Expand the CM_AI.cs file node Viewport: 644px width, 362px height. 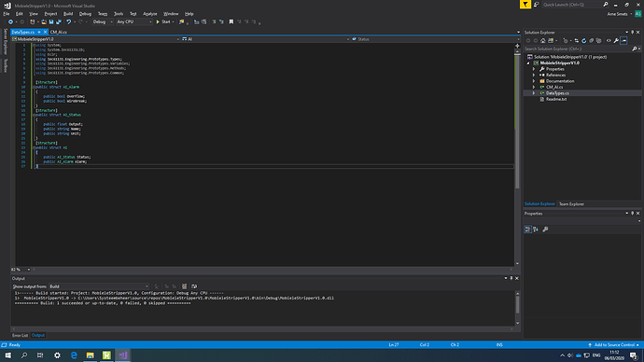(x=534, y=87)
